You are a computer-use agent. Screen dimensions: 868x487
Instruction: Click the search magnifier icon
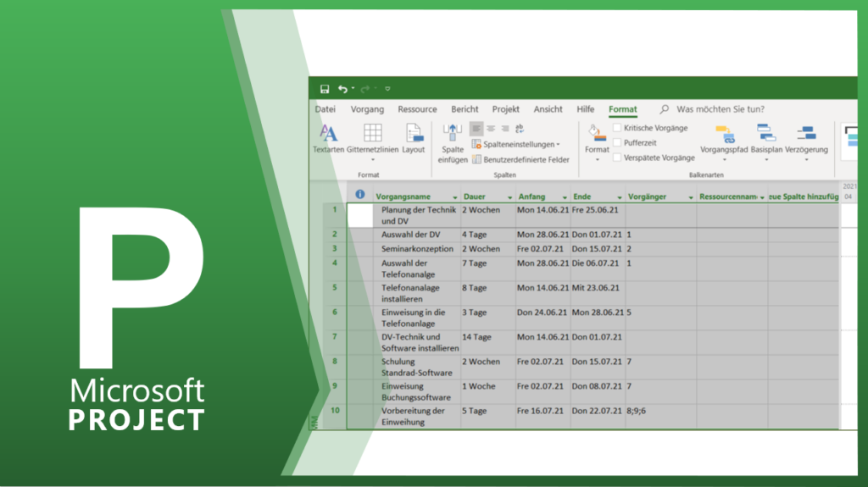tap(665, 109)
